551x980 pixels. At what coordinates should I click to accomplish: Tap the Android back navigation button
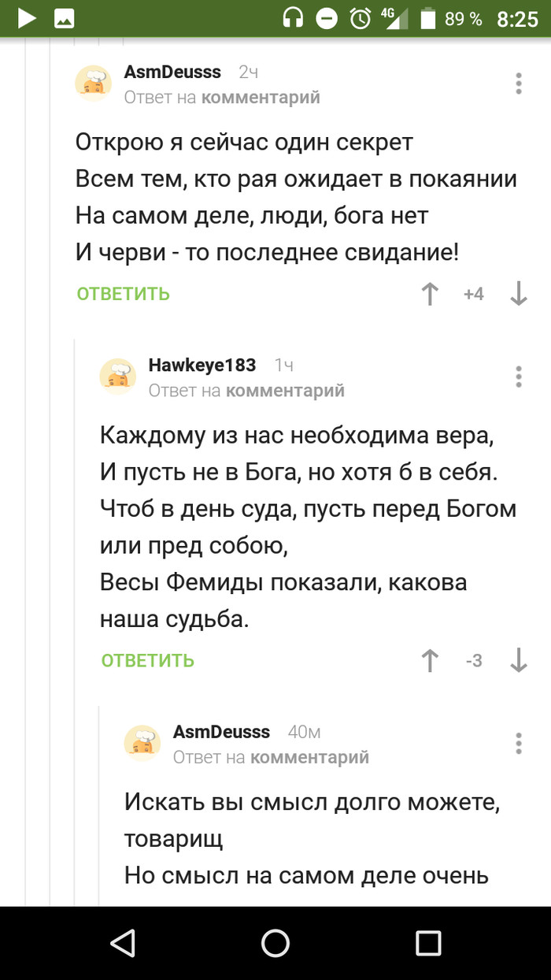point(122,942)
